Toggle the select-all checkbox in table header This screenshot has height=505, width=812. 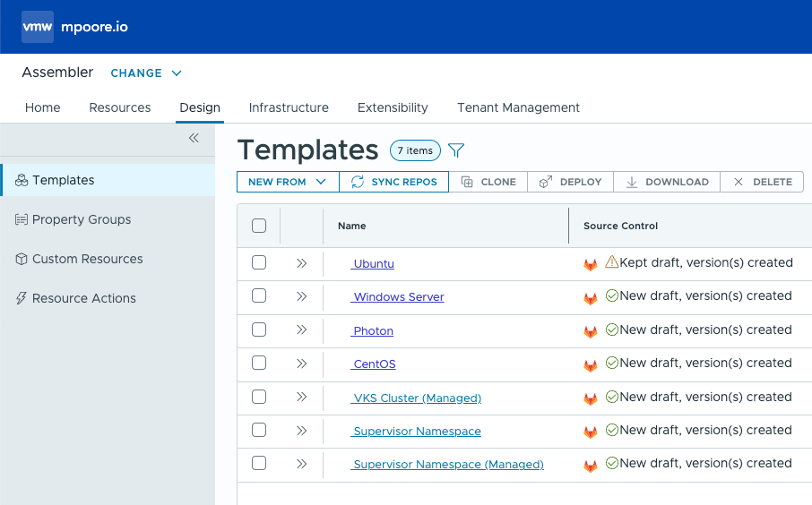(x=259, y=226)
